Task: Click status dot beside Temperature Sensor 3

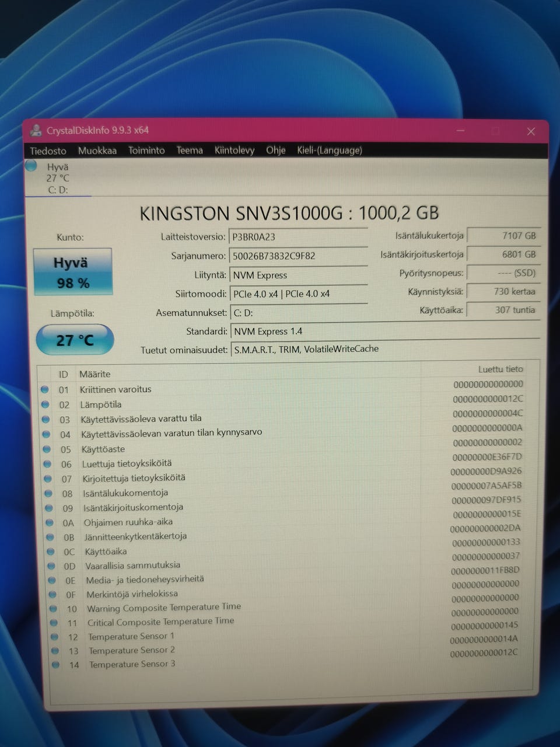Action: (55, 664)
